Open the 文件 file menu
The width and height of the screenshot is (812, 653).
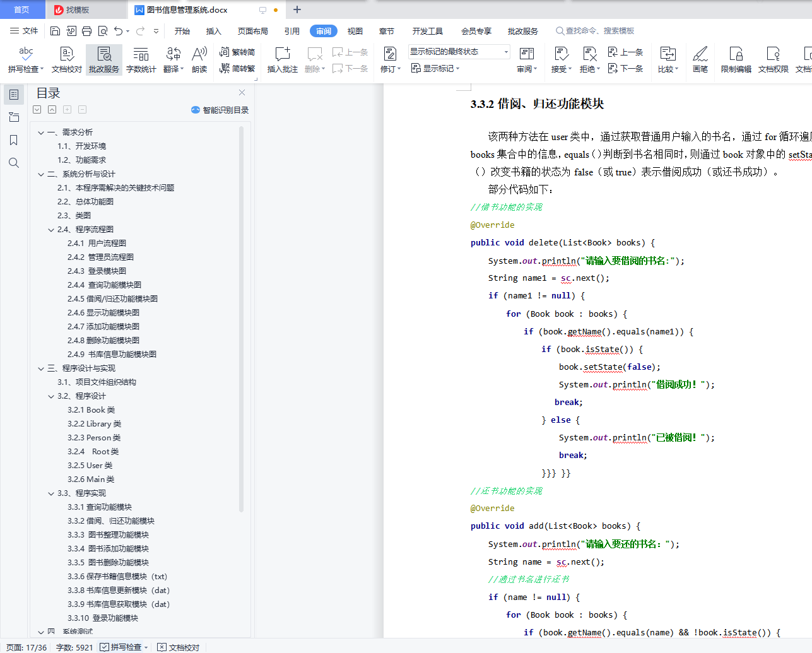pos(24,31)
